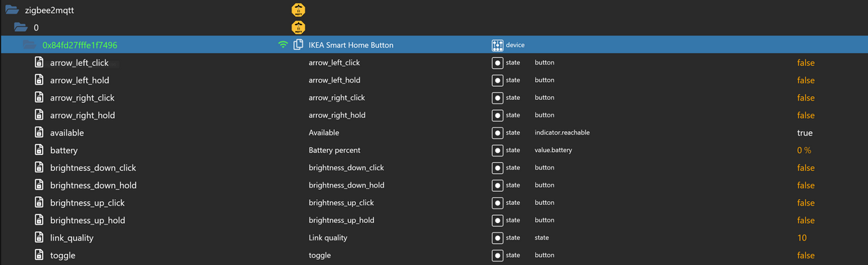Image resolution: width=868 pixels, height=265 pixels.
Task: Select device ID 0x84fd27fffe1f7496
Action: [x=80, y=45]
